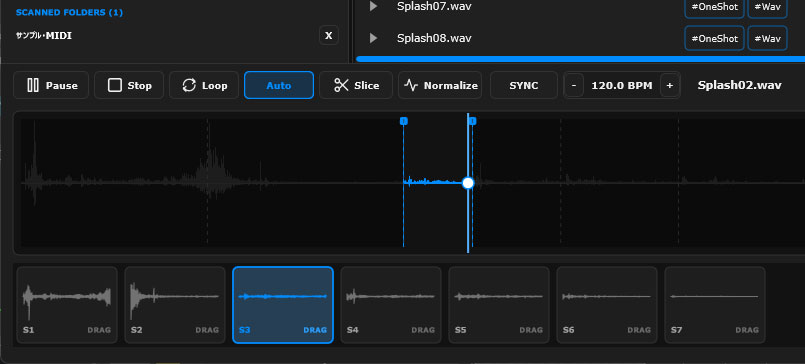Toggle SYNC tempo
This screenshot has width=805, height=364.
pyautogui.click(x=524, y=85)
